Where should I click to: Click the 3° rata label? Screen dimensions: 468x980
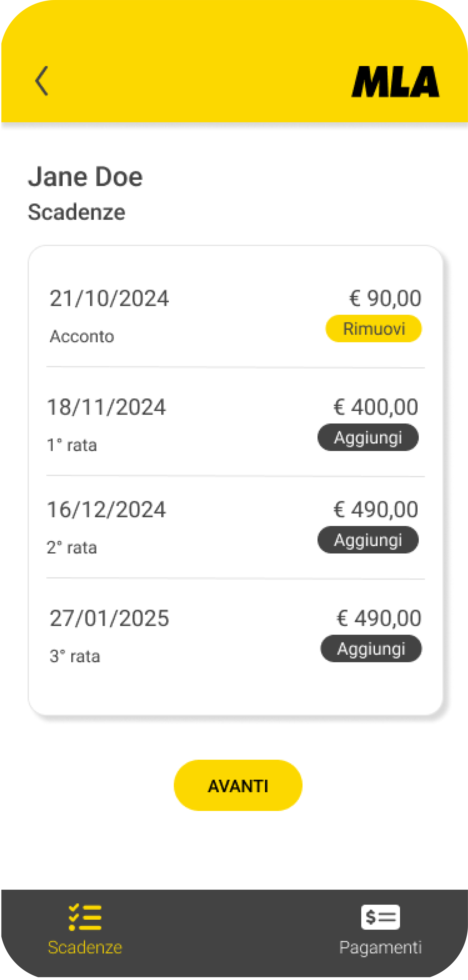[75, 657]
